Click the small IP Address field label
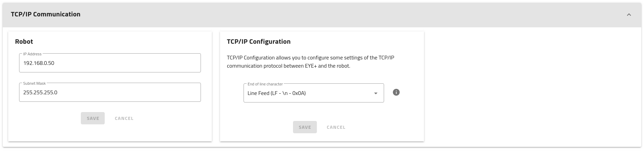 [32, 54]
